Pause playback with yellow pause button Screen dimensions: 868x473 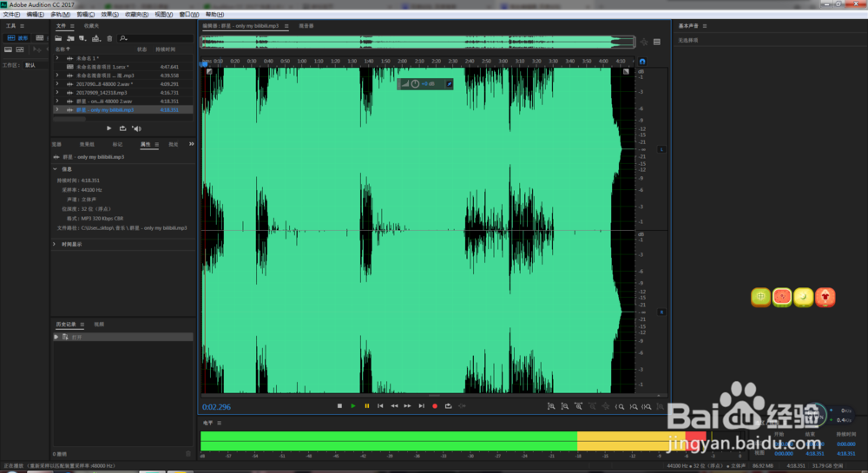click(x=366, y=406)
